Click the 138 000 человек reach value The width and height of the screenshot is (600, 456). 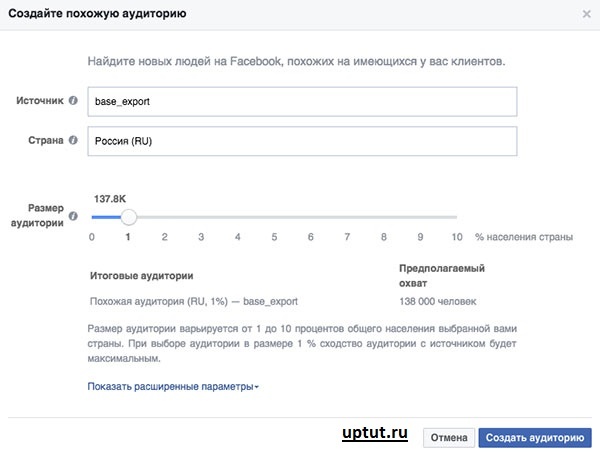tap(438, 301)
